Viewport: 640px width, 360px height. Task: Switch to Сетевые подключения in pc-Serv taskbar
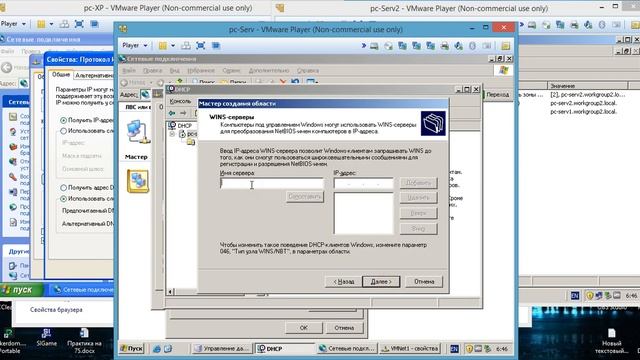coord(347,349)
